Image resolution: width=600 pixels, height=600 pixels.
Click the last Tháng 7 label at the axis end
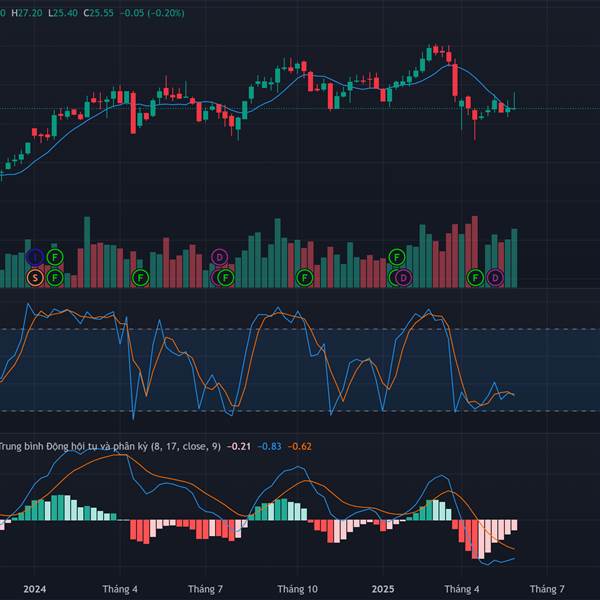[547, 589]
